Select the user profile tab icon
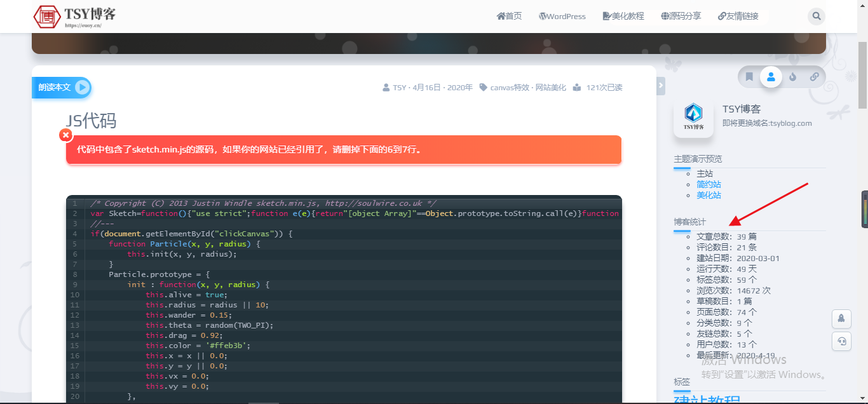 pyautogui.click(x=771, y=77)
